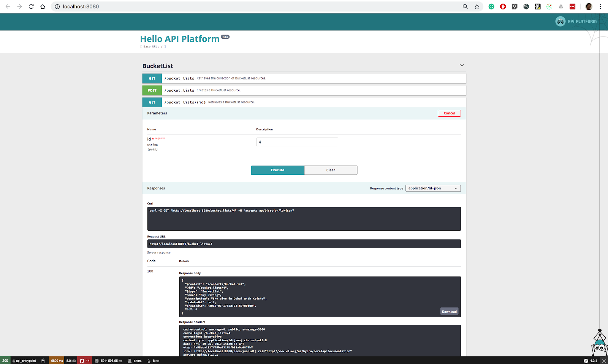Click the Request URL text box
This screenshot has width=608, height=364.
304,244
